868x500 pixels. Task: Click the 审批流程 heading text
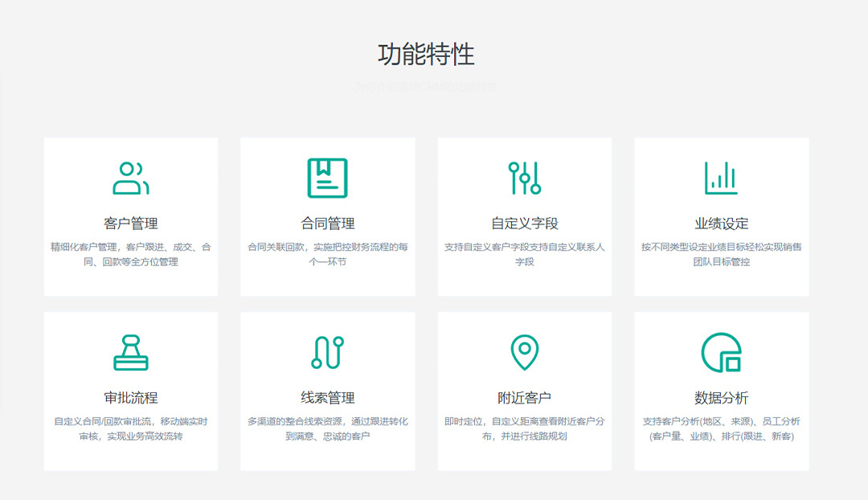coord(131,398)
